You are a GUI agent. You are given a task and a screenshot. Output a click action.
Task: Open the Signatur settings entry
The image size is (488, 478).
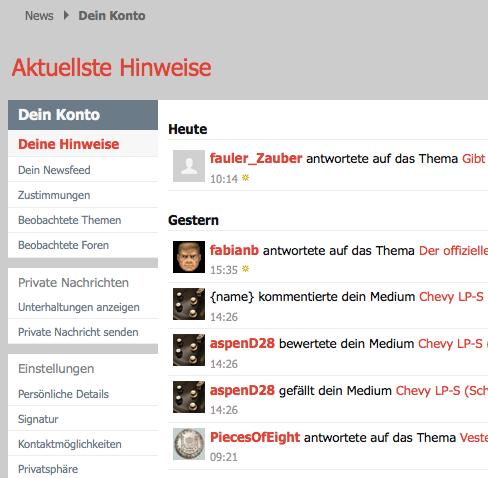[83, 419]
